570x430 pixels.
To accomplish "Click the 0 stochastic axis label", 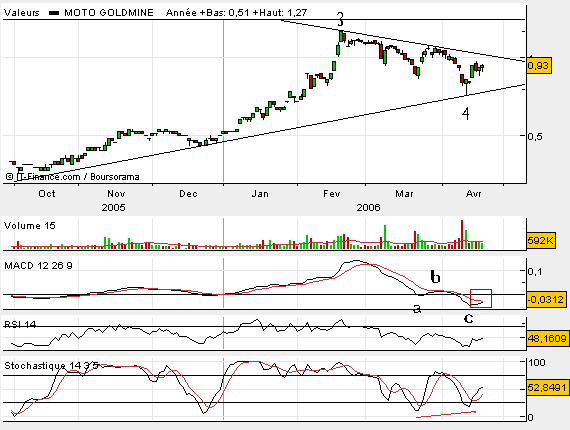I will click(x=531, y=417).
